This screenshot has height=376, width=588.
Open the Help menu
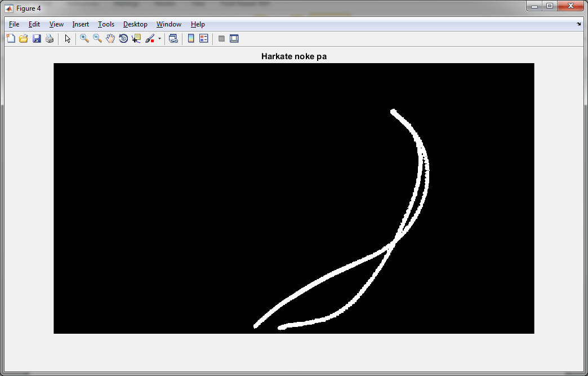coord(198,24)
